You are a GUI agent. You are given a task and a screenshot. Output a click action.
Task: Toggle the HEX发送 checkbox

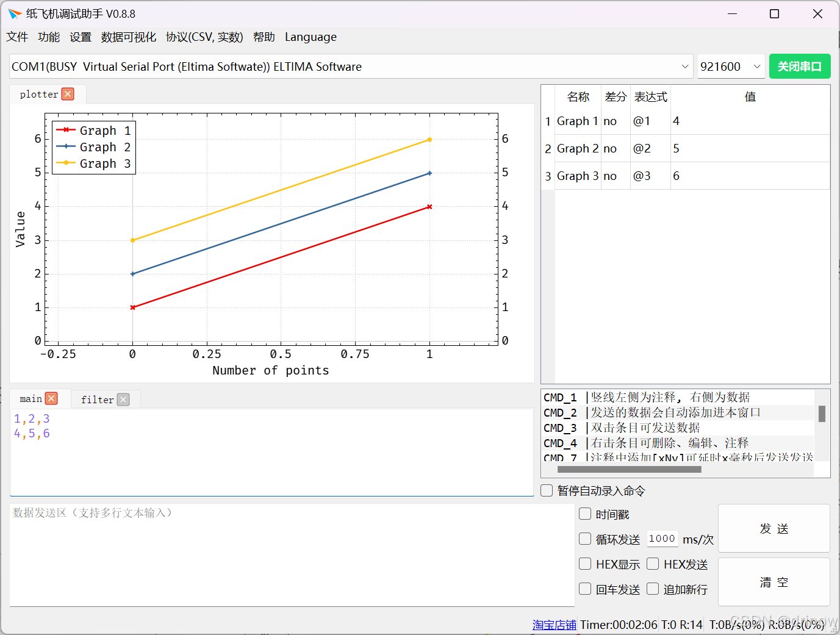[653, 564]
